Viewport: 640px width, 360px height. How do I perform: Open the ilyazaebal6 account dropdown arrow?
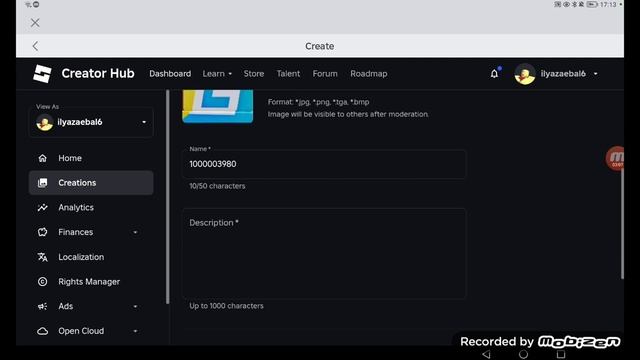click(x=596, y=74)
